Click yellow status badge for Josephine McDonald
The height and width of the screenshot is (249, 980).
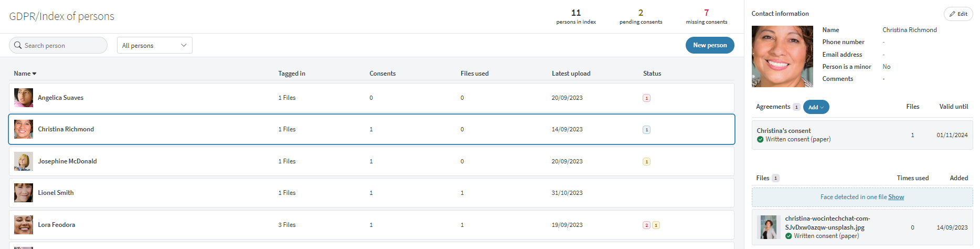(x=646, y=162)
